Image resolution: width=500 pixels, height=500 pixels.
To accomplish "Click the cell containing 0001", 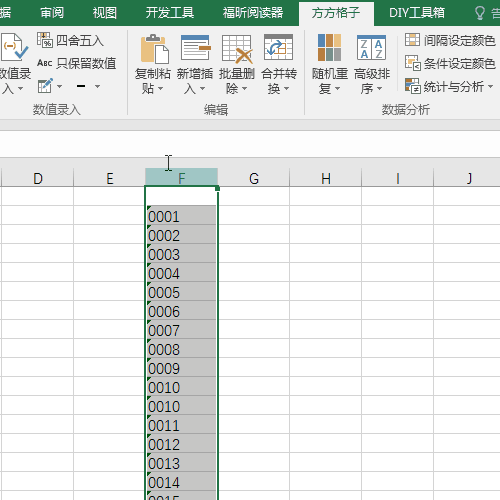I will point(181,215).
